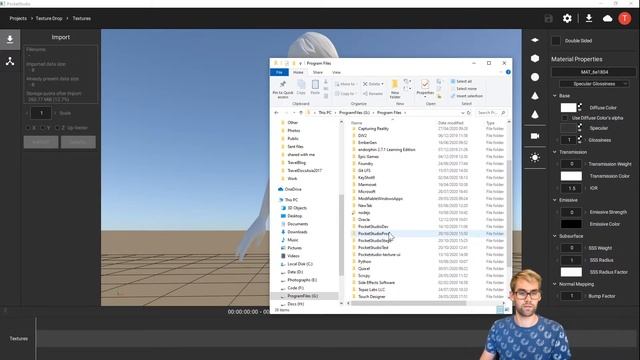Open the camera settings icon
640x360 pixels.
[535, 136]
